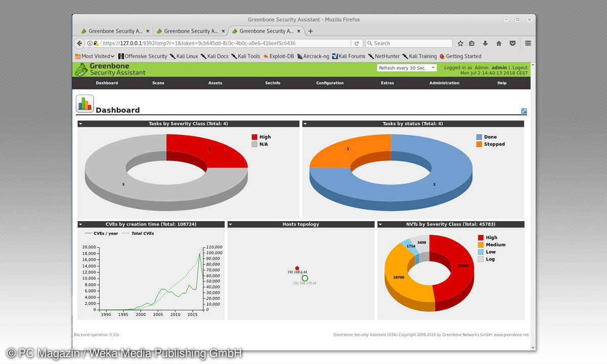Open the Aircrack-ng bookmark

click(313, 56)
